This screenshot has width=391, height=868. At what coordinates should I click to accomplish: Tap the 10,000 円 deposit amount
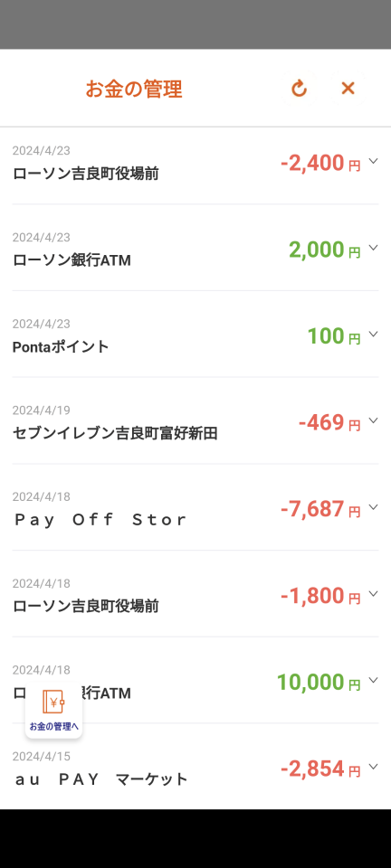319,683
